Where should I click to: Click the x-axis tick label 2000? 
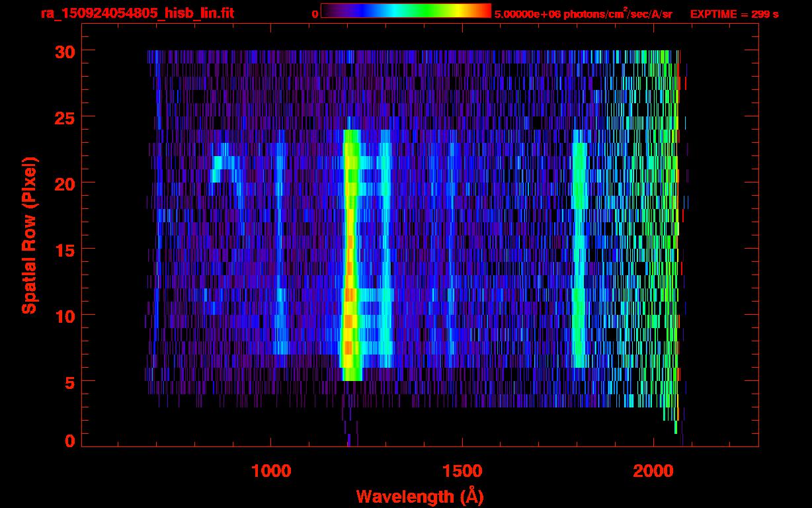coord(653,471)
